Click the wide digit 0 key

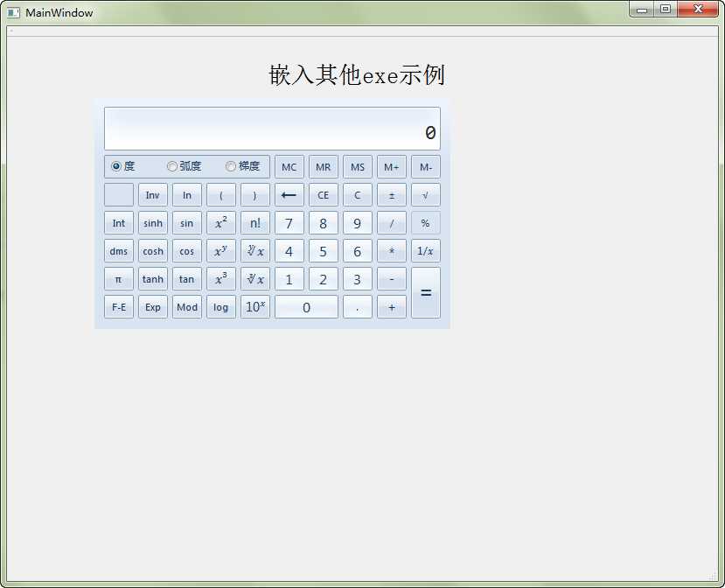307,307
